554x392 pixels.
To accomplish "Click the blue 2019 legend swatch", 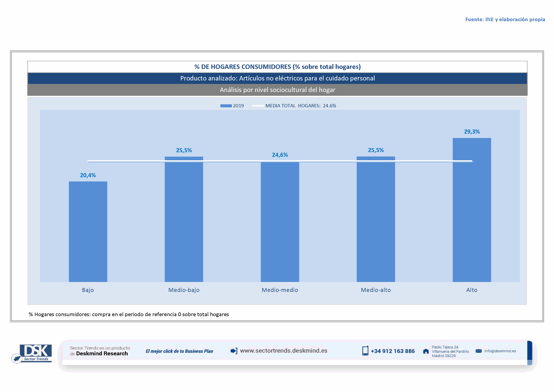I will 226,106.
